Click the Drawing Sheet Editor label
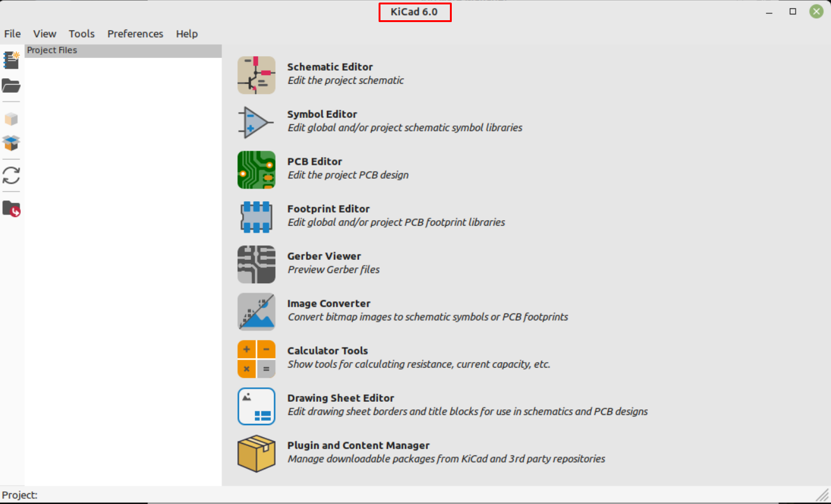Image resolution: width=831 pixels, height=504 pixels. click(x=341, y=398)
